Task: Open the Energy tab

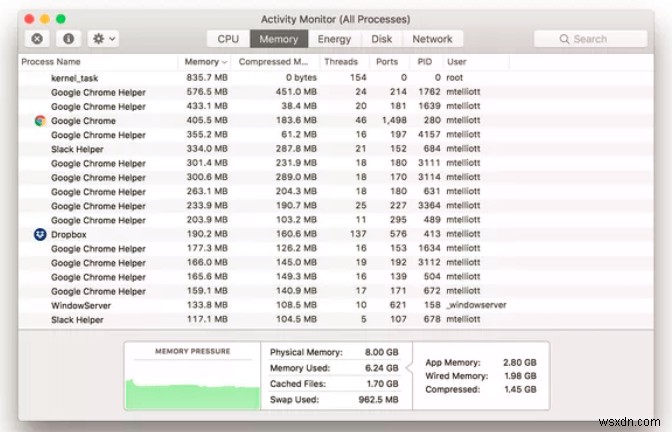Action: 334,39
